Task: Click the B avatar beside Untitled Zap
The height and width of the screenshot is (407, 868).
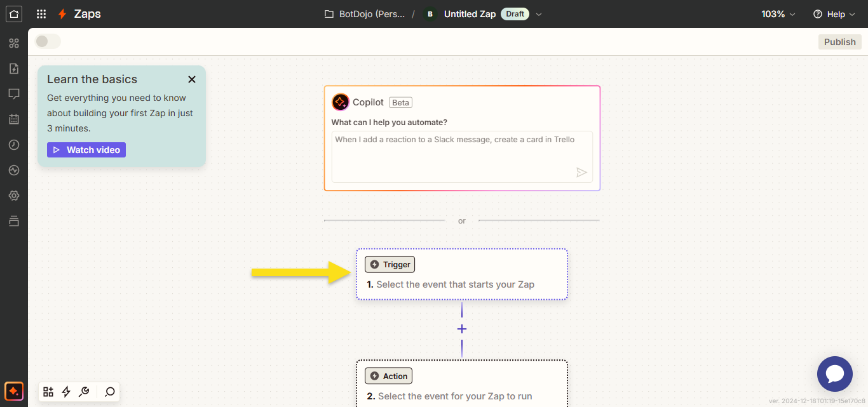Action: 430,14
